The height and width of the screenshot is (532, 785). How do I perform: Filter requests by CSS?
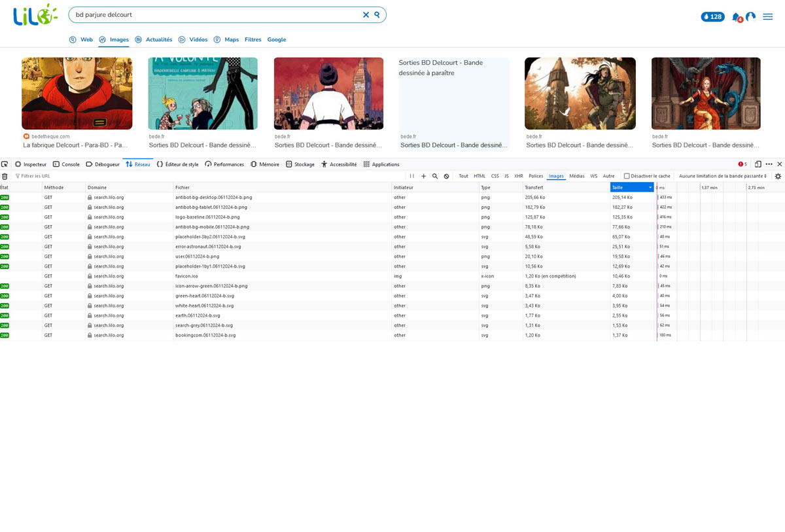coord(495,176)
